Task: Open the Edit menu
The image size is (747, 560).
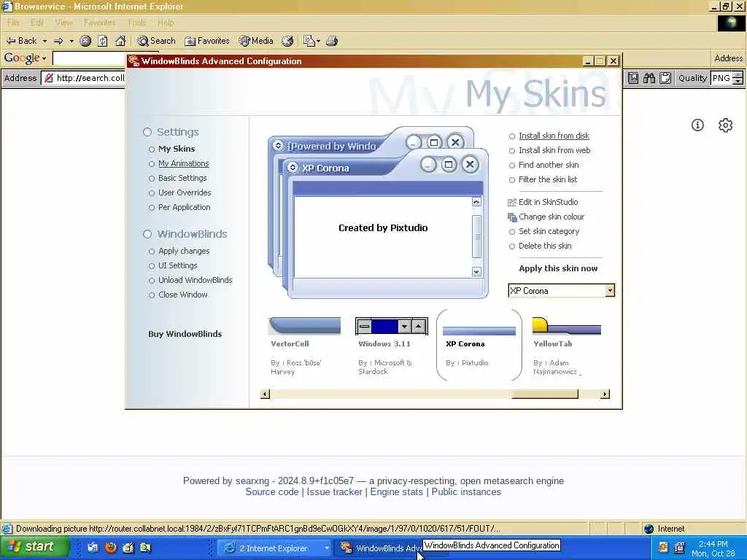Action: tap(37, 23)
